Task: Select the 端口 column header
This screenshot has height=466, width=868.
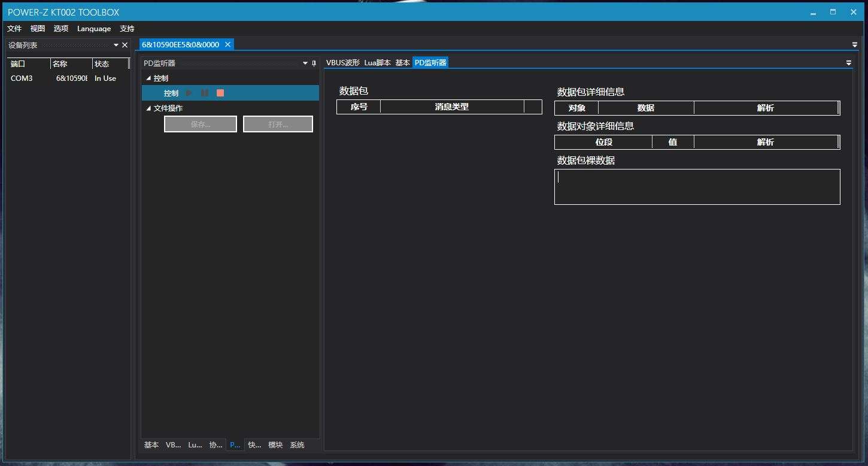Action: click(29, 64)
